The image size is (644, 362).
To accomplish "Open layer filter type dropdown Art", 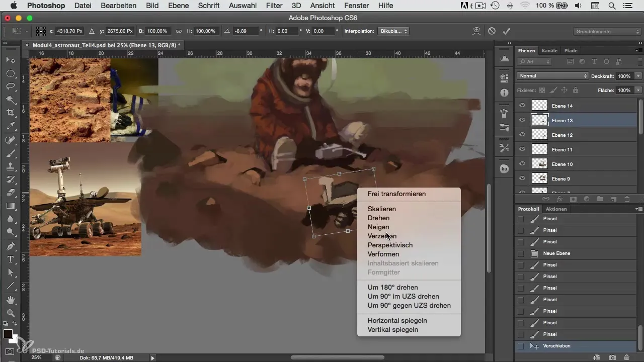I will [534, 62].
